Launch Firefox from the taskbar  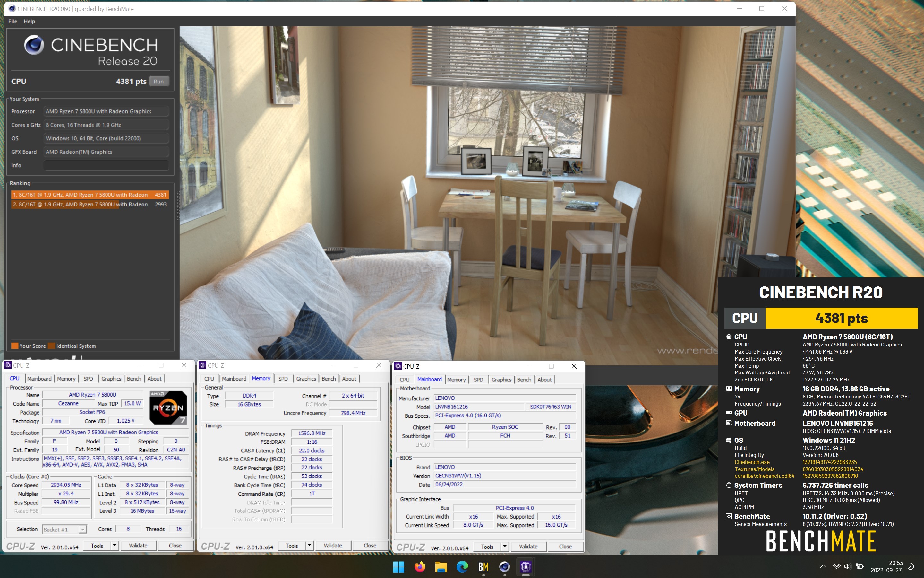click(420, 566)
